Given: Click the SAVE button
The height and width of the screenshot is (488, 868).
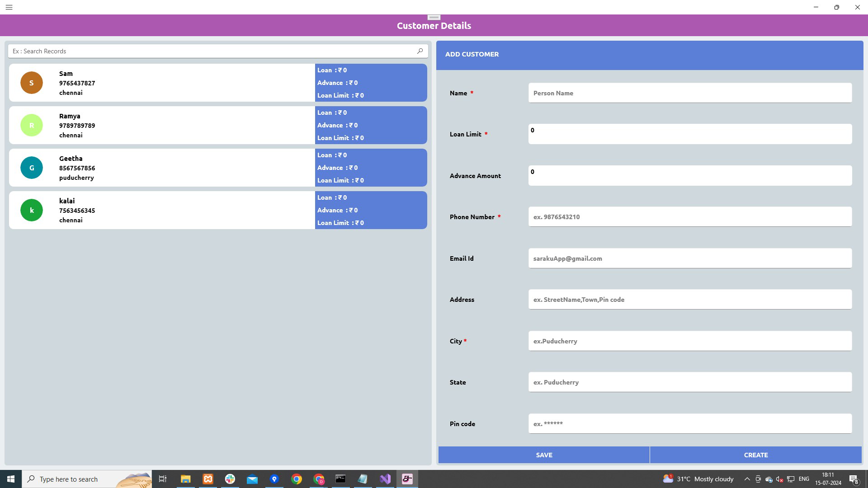Looking at the screenshot, I should [544, 455].
